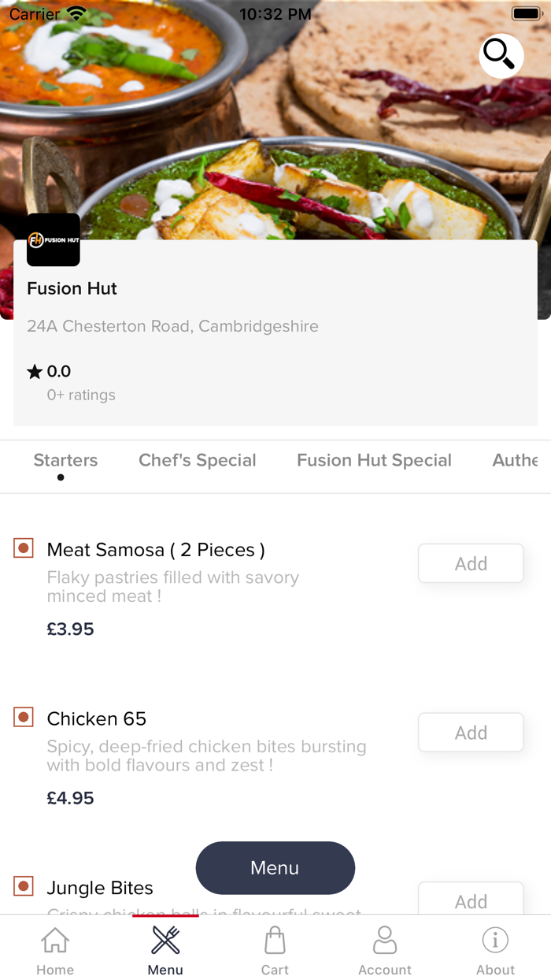Open the Fusion Hut Special tab

374,460
